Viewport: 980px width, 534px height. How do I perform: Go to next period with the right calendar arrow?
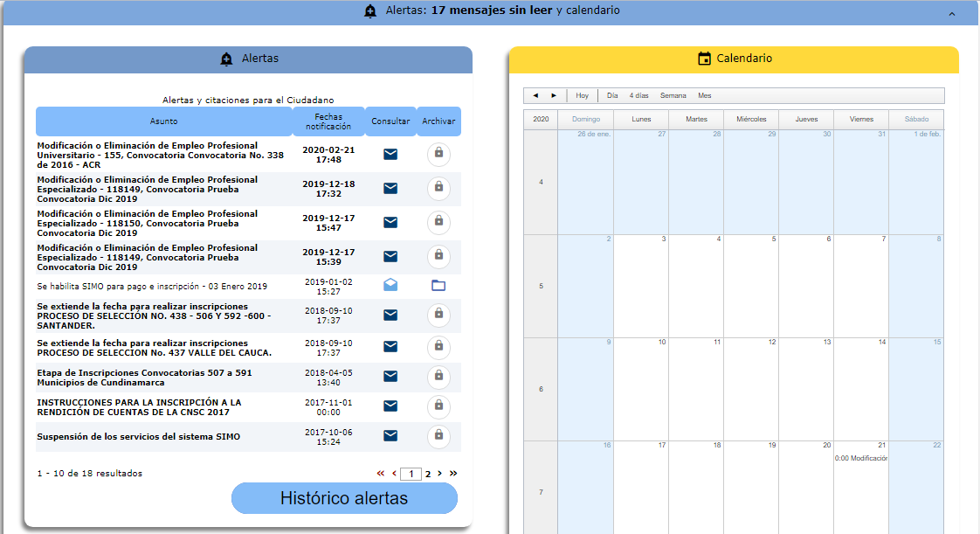(x=553, y=94)
